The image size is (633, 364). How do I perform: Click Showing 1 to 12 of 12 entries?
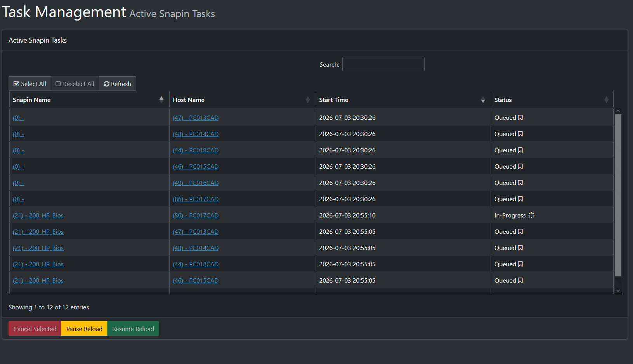click(x=49, y=307)
